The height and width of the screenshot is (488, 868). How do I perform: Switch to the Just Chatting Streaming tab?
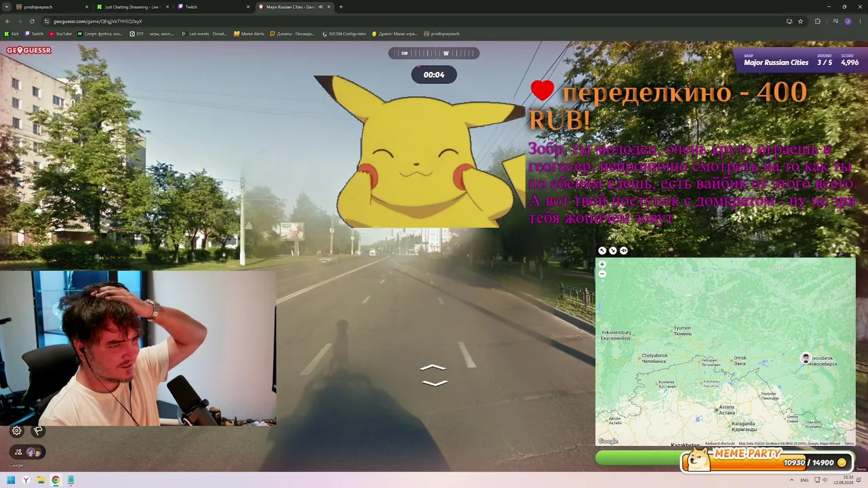[134, 7]
